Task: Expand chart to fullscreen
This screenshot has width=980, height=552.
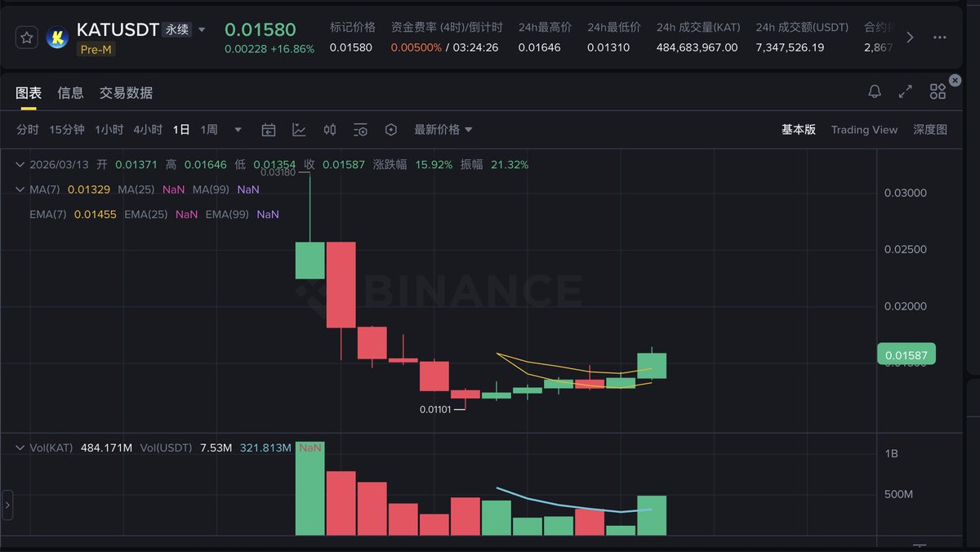Action: point(906,91)
